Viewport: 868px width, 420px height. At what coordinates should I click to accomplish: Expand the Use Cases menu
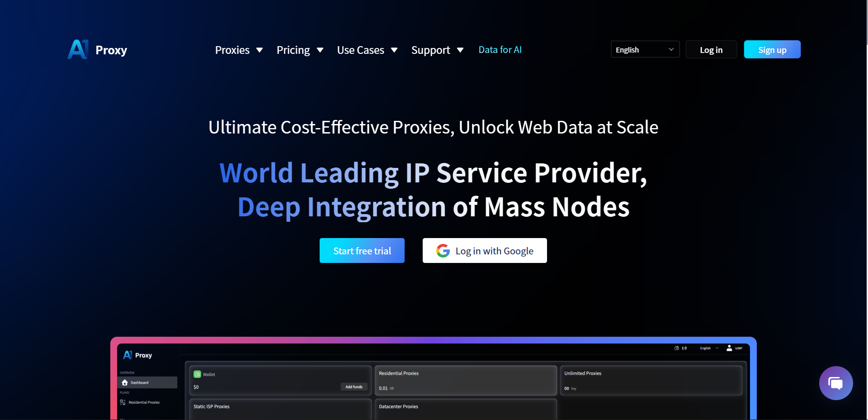[x=367, y=50]
